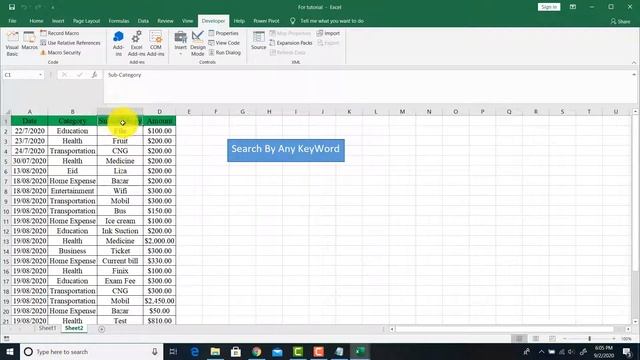This screenshot has width=640, height=360.
Task: Open Task View
Action: tap(173, 351)
